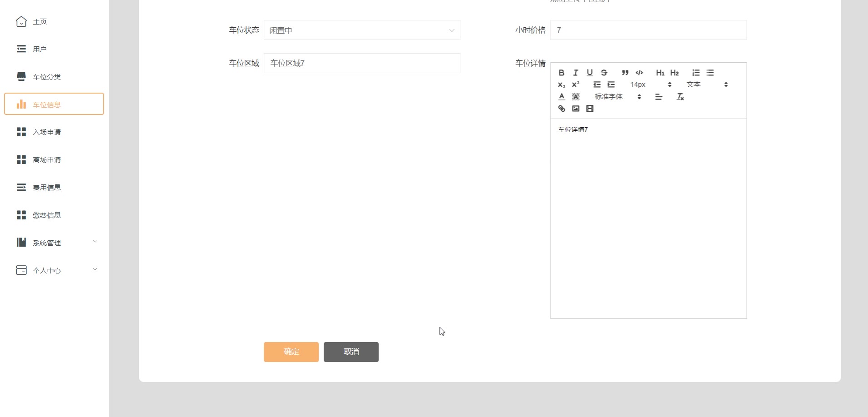
Task: Open the 车位分类 menu item
Action: pos(54,77)
